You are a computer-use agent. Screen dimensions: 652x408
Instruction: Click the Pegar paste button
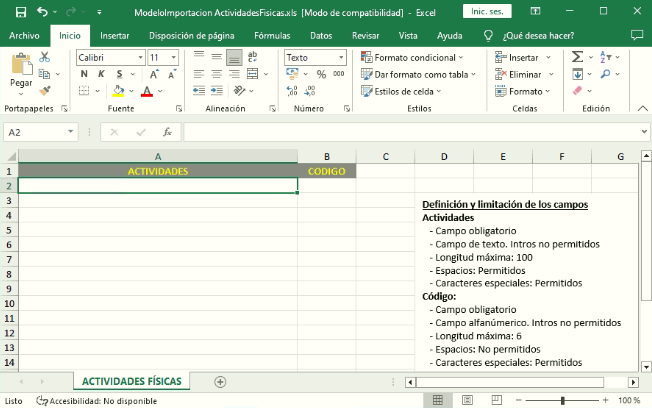[x=21, y=72]
